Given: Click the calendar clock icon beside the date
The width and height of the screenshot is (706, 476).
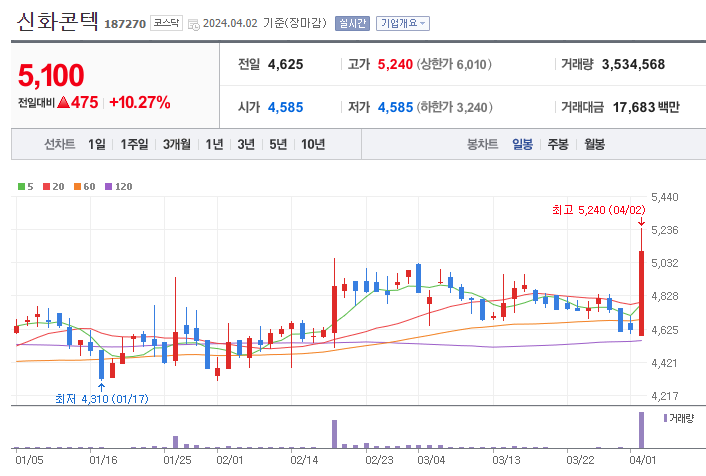Looking at the screenshot, I should pos(194,25).
